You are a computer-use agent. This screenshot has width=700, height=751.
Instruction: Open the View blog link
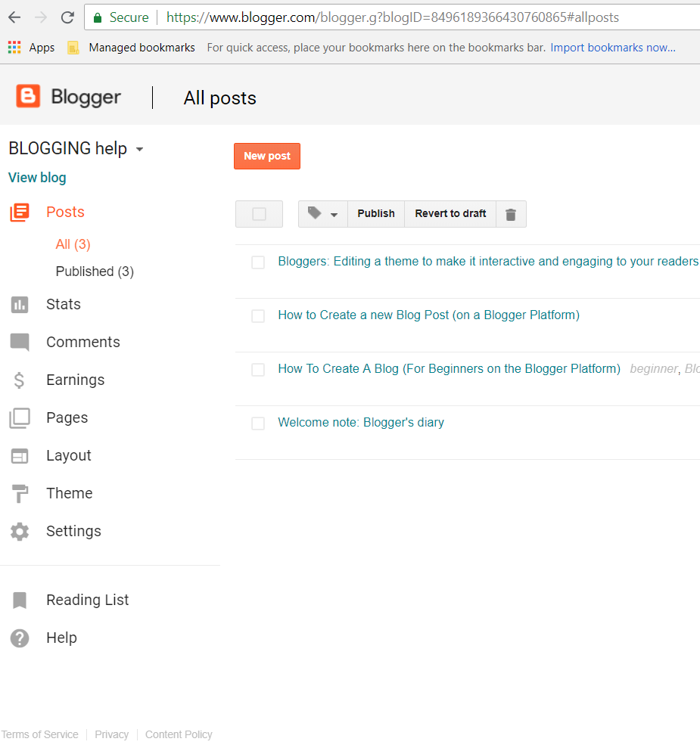37,178
